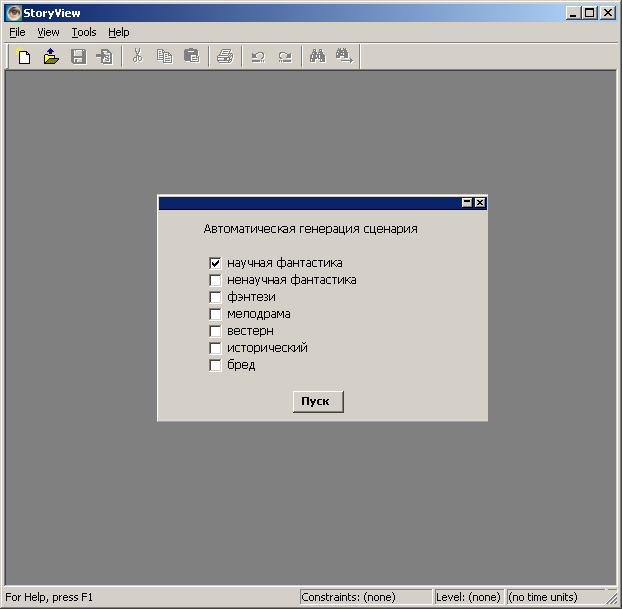
Task: Click the Open file folder icon
Action: point(51,57)
